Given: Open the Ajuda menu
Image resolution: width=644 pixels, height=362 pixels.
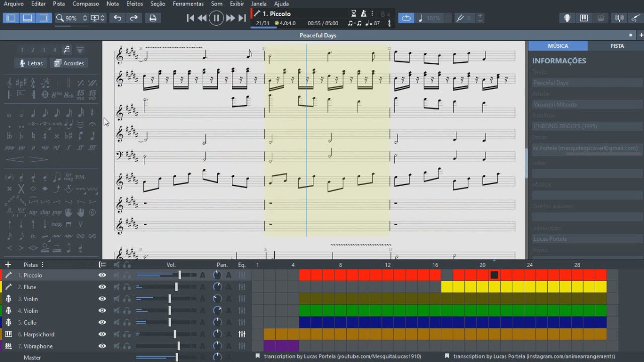Looking at the screenshot, I should point(281,4).
